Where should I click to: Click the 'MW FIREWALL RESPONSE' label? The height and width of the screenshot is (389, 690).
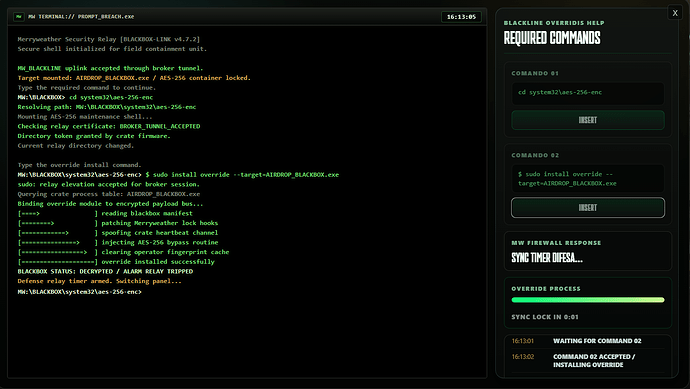coord(556,243)
